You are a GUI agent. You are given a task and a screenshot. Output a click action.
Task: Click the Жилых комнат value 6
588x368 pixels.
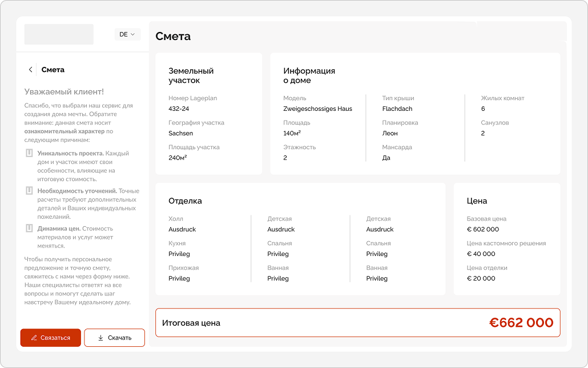[x=483, y=109]
